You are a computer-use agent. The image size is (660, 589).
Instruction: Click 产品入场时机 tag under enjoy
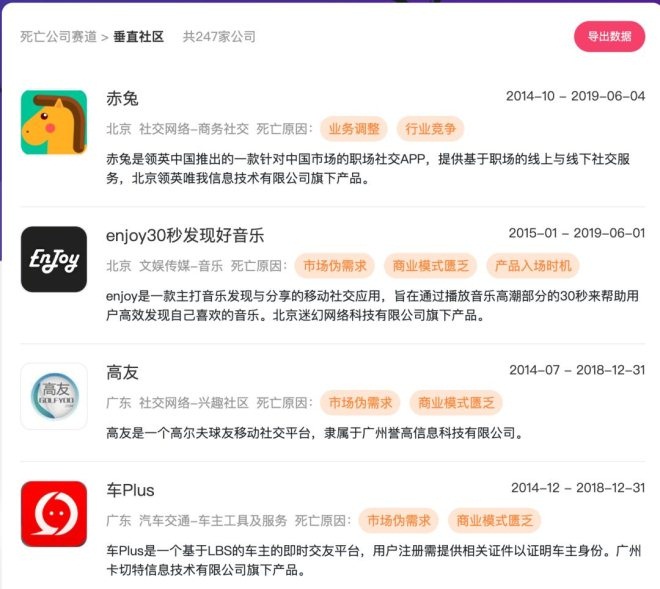coord(533,266)
